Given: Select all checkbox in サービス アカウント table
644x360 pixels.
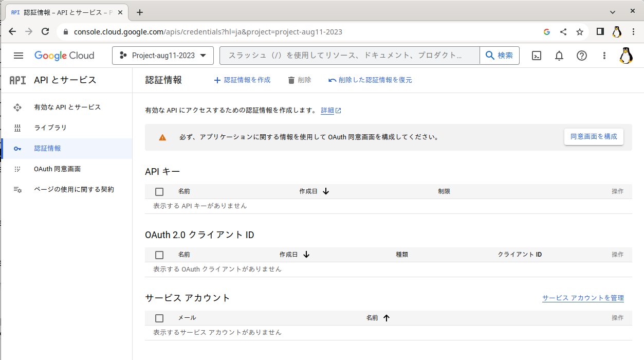Looking at the screenshot, I should 159,318.
